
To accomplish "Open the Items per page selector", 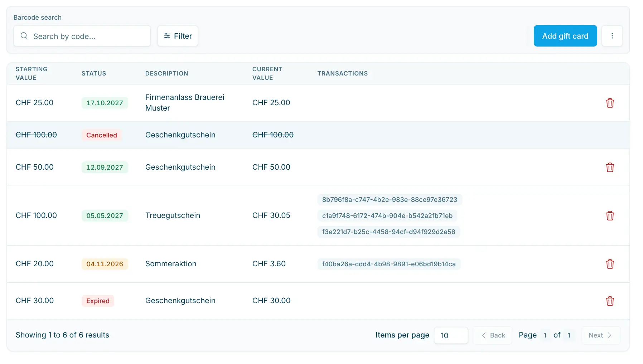I will [x=451, y=335].
